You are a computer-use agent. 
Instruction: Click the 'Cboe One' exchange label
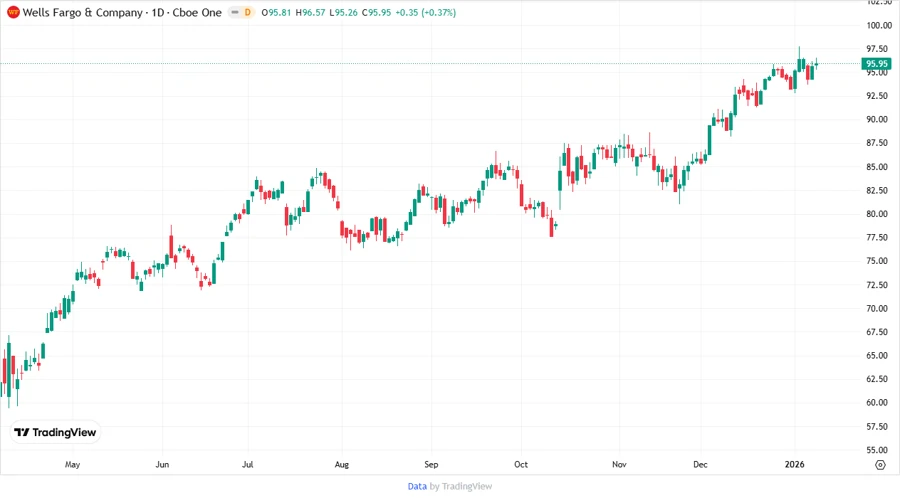tap(197, 13)
